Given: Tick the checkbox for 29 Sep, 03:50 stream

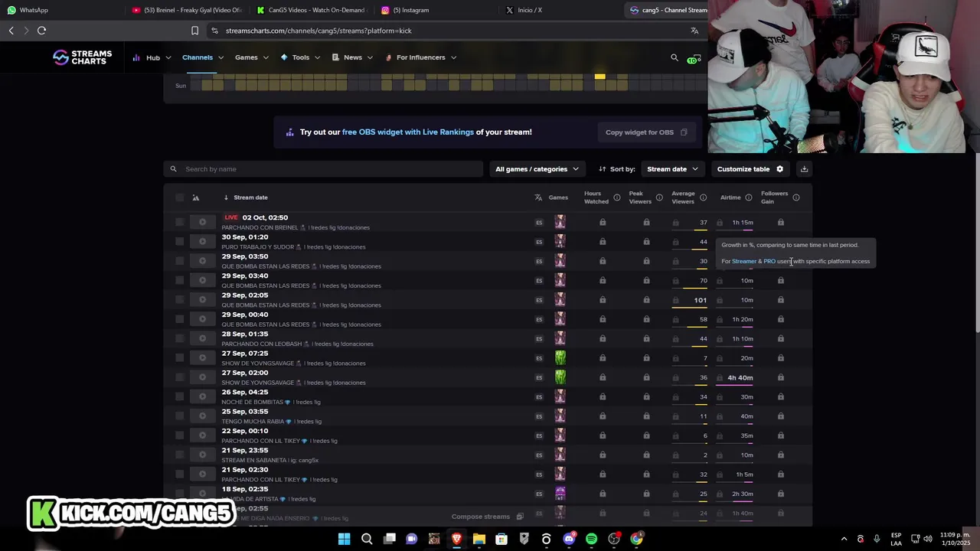Looking at the screenshot, I should coord(179,261).
